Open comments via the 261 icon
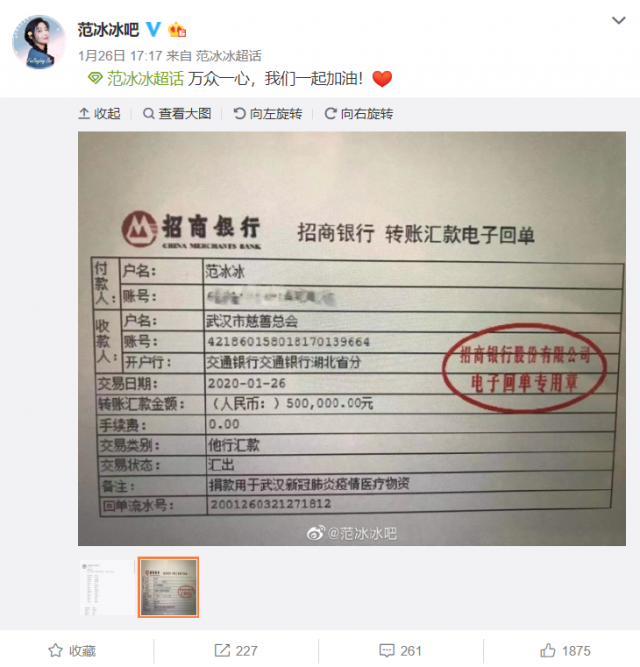This screenshot has height=667, width=640. pos(401,650)
